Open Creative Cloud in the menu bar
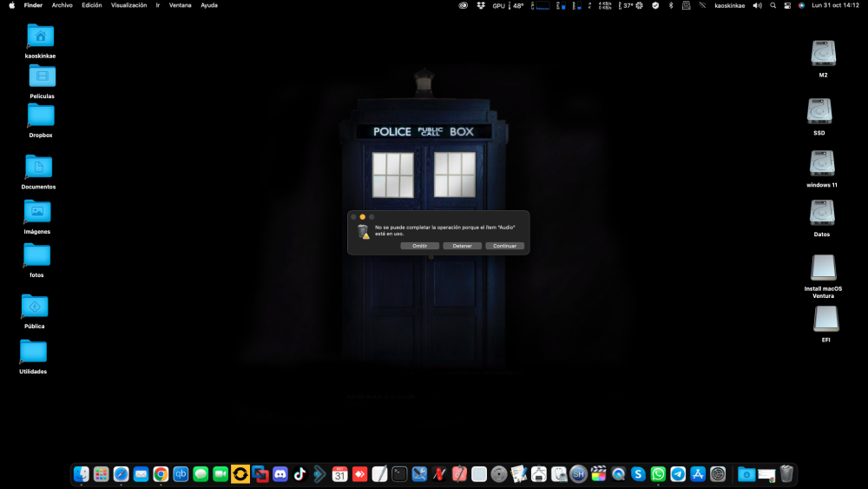Image resolution: width=868 pixels, height=489 pixels. pos(464,5)
